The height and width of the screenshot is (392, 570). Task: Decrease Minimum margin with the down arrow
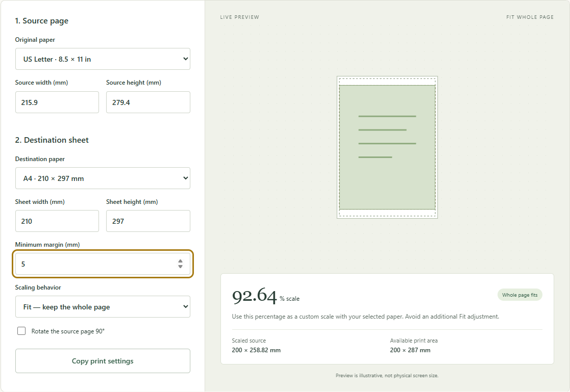[x=180, y=267]
